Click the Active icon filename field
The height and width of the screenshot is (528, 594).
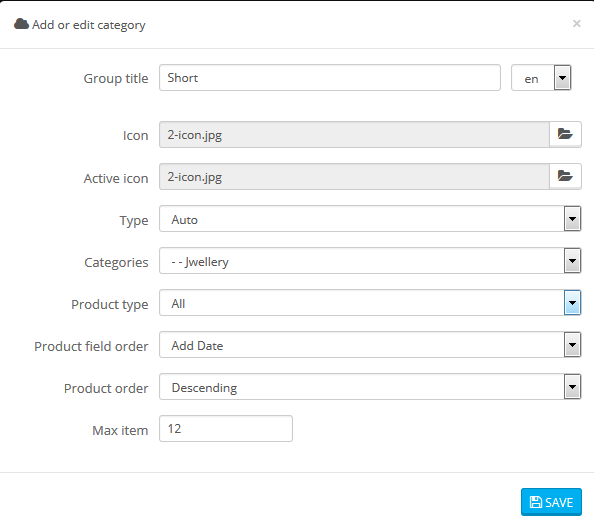coord(354,177)
